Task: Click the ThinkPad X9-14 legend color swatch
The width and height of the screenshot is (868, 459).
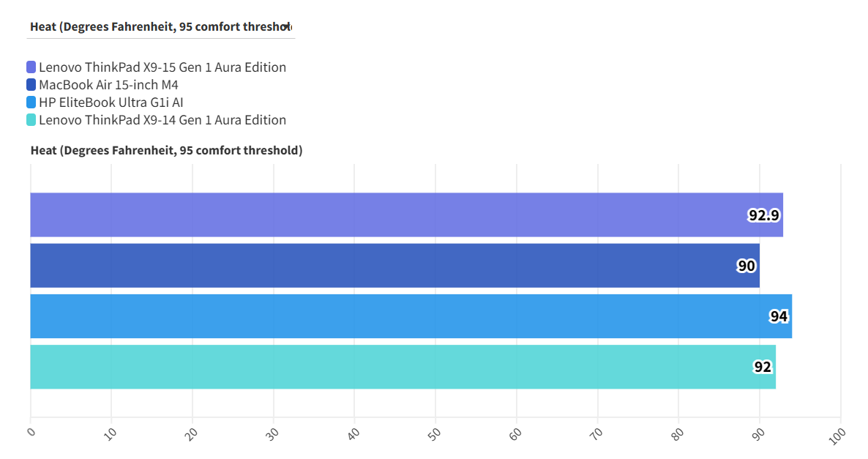Action: [x=31, y=120]
